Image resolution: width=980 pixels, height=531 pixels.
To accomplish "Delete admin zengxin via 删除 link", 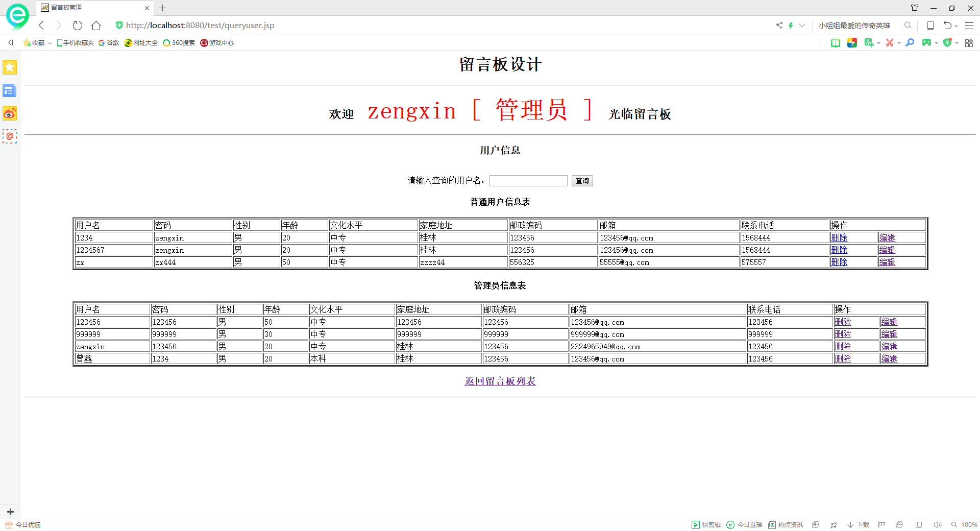I will click(843, 346).
